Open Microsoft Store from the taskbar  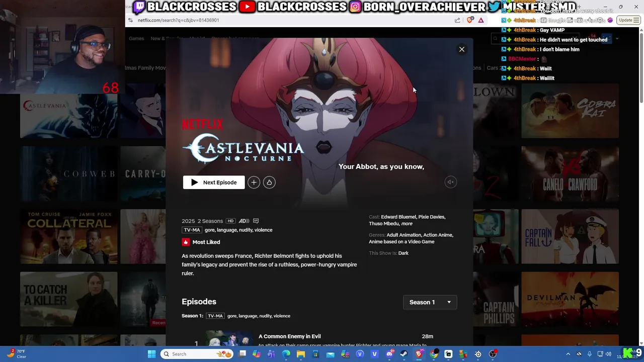315,354
